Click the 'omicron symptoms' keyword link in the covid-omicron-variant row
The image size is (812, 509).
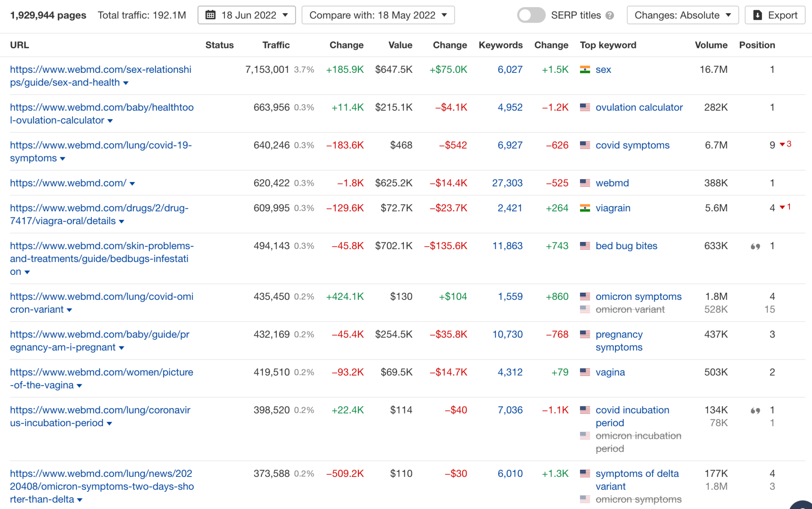coord(638,296)
